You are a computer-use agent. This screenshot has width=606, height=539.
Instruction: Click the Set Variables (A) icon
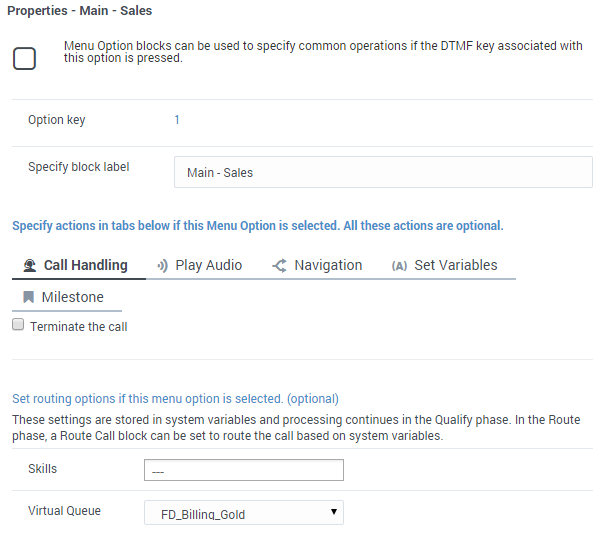pos(399,266)
